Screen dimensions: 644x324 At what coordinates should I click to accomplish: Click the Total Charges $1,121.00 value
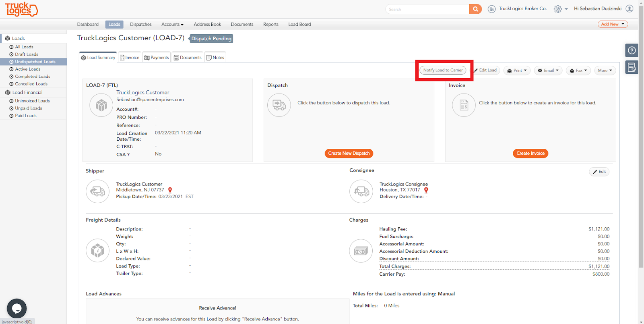(x=599, y=266)
